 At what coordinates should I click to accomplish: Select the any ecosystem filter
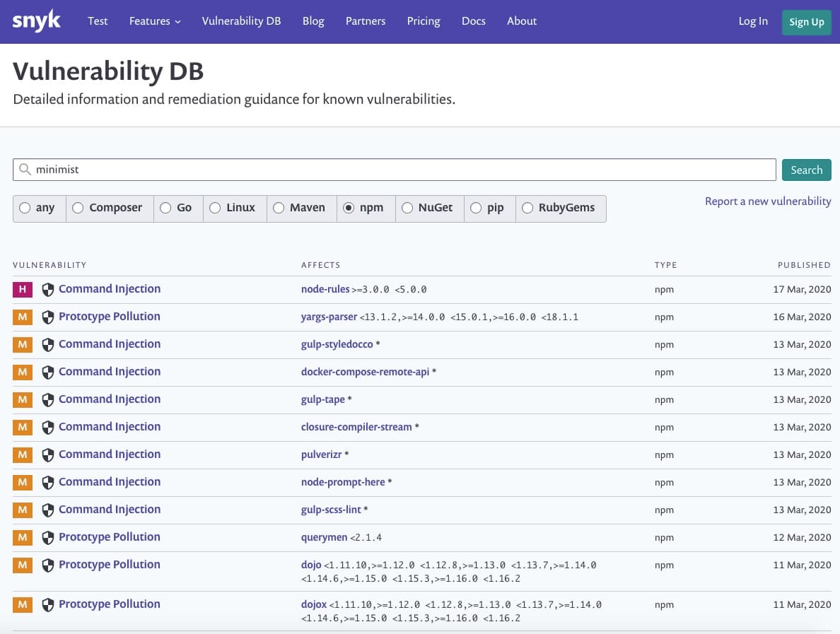tap(25, 208)
